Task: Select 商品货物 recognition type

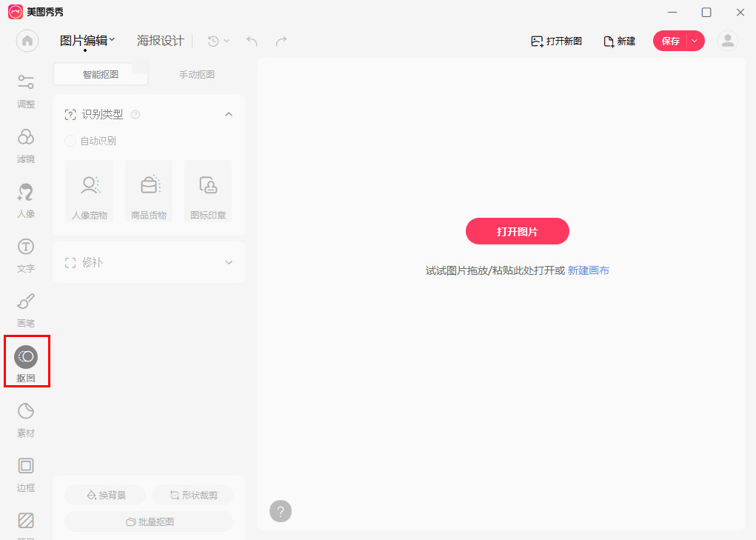Action: (x=148, y=190)
